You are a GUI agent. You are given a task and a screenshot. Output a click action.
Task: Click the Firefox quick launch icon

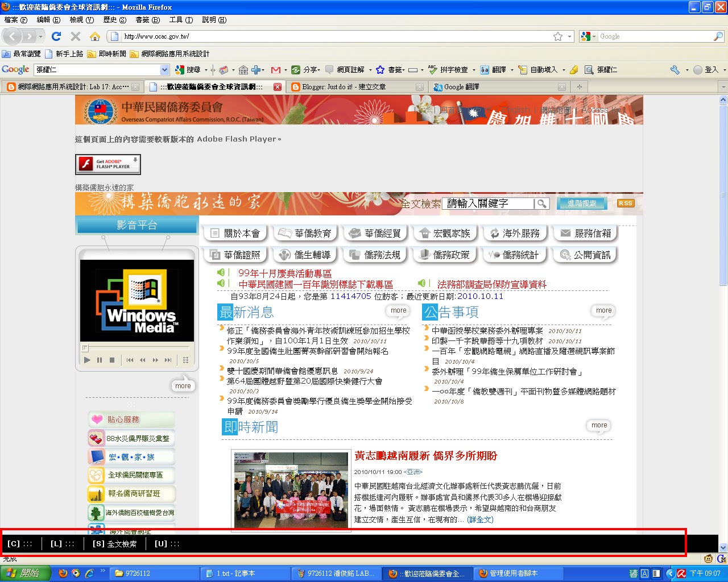(x=63, y=573)
